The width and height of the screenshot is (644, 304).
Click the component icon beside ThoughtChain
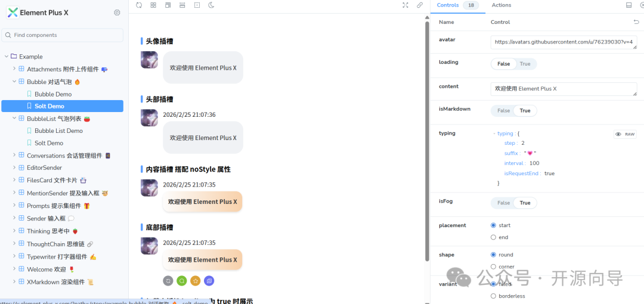click(21, 244)
